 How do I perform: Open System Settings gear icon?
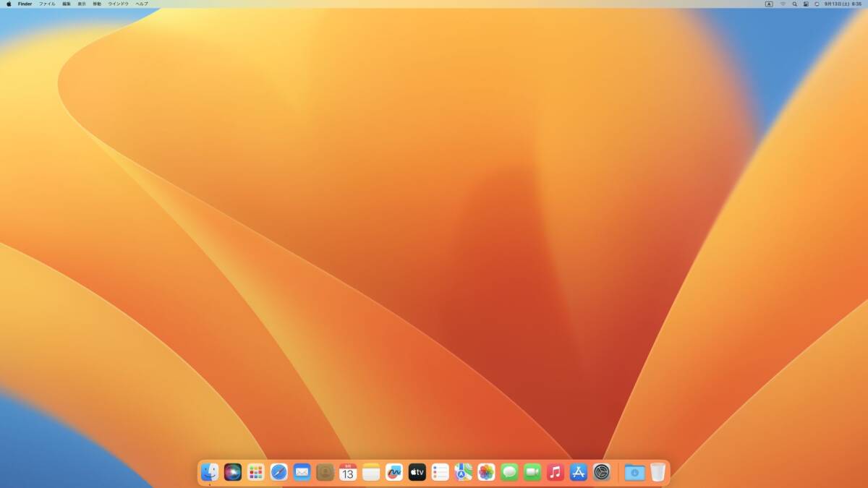point(602,473)
